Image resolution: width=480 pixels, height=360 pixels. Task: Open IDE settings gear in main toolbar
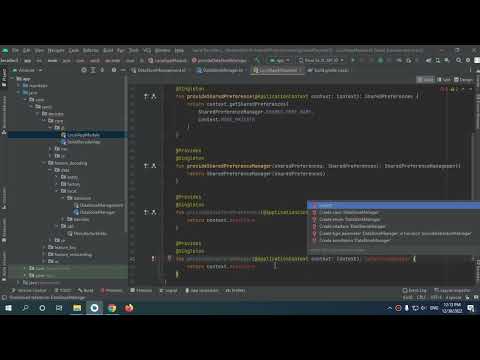point(468,60)
